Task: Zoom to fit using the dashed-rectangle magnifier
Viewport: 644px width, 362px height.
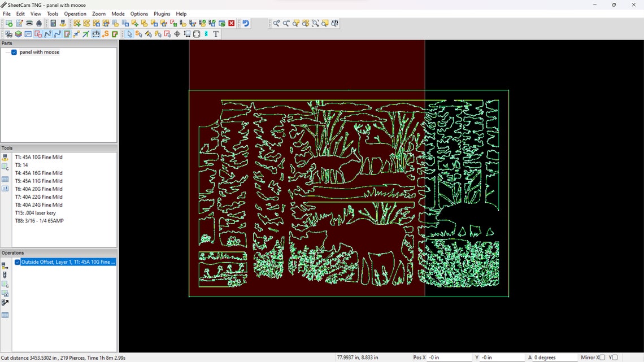Action: [x=315, y=23]
